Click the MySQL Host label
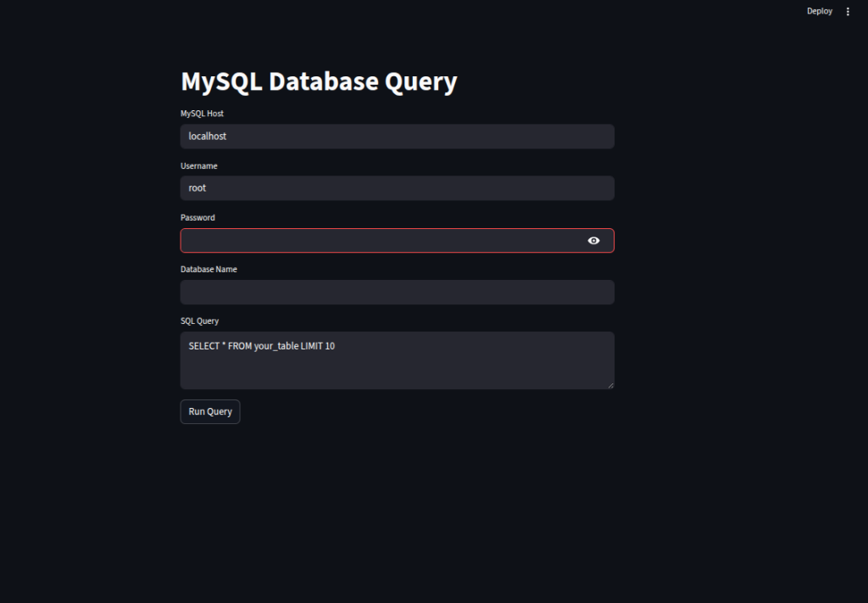This screenshot has height=603, width=868. pos(202,114)
